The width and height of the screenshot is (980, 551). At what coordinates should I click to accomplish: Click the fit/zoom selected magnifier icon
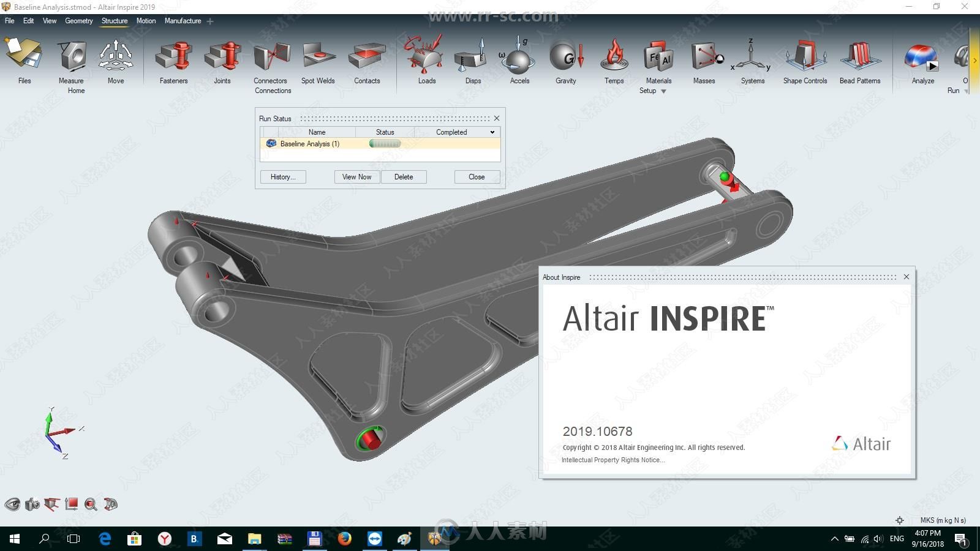tap(91, 504)
